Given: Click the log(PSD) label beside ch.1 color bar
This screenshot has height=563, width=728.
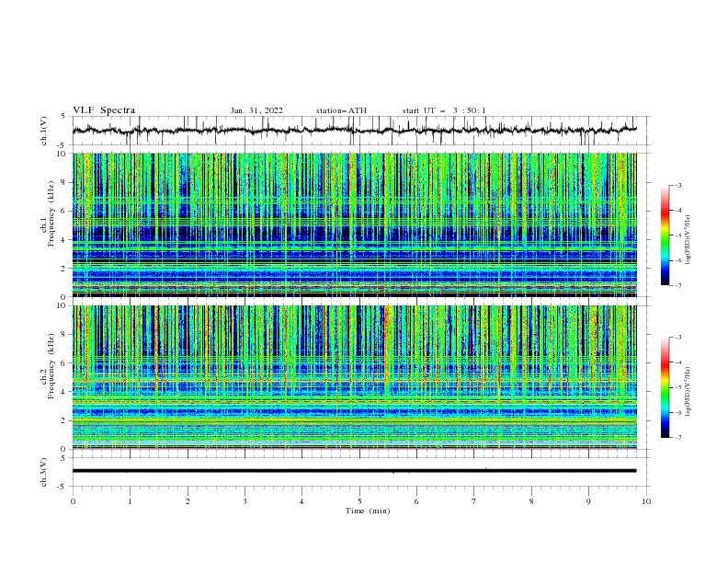Looking at the screenshot, I should (688, 240).
